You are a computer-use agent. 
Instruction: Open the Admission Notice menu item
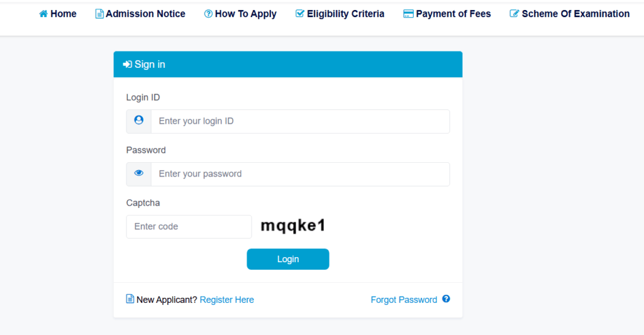click(x=140, y=14)
